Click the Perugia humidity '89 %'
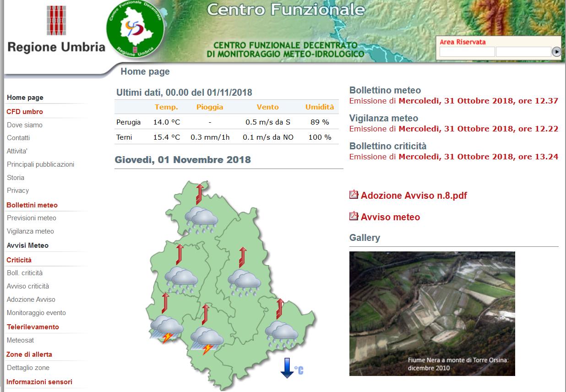The image size is (566, 392). click(320, 122)
